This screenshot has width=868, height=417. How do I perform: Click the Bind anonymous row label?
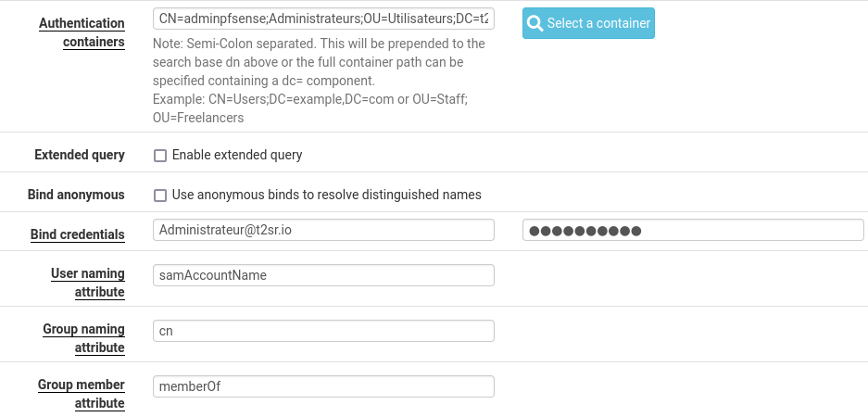pyautogui.click(x=76, y=195)
